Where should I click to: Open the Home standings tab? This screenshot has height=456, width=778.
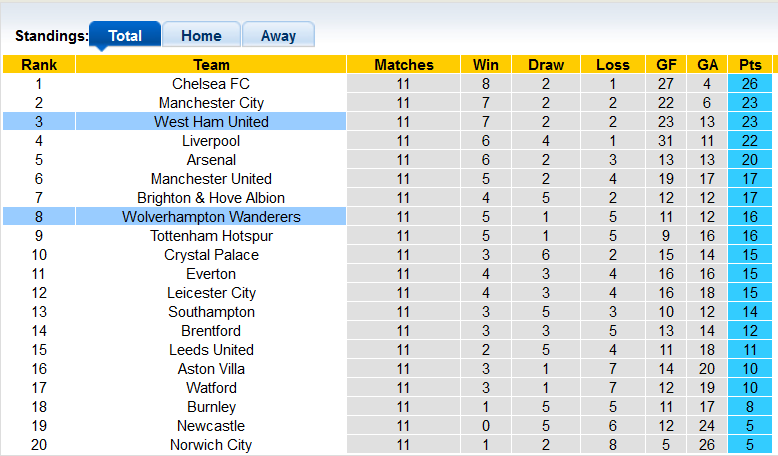(x=201, y=35)
